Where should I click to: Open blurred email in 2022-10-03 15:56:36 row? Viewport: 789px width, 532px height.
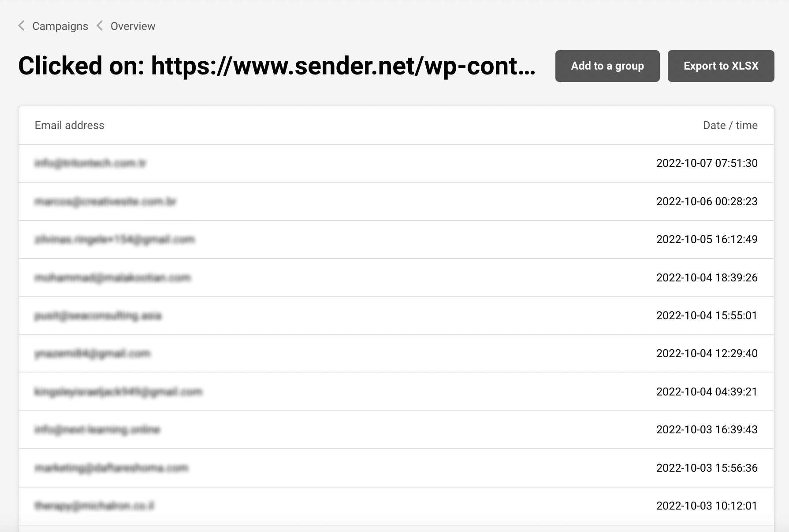(111, 468)
